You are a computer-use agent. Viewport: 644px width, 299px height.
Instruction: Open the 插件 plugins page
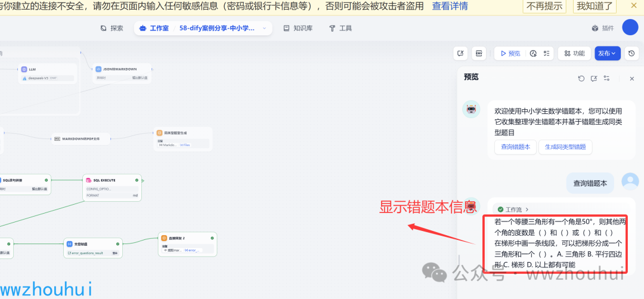pos(603,28)
